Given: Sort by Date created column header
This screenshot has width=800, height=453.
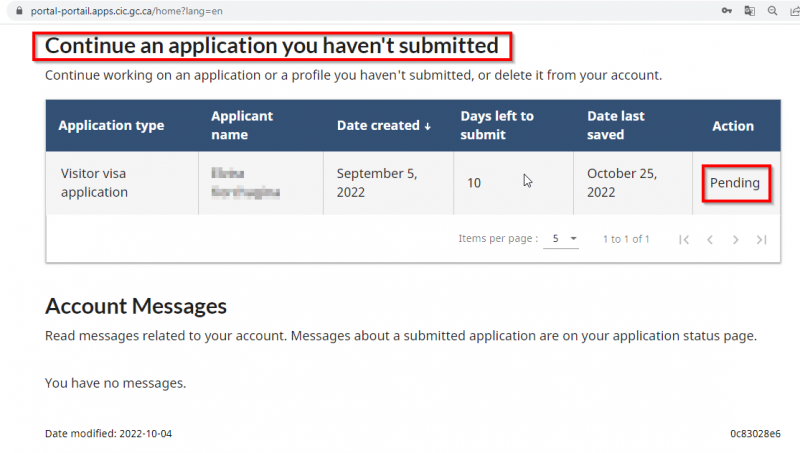Looking at the screenshot, I should 384,126.
